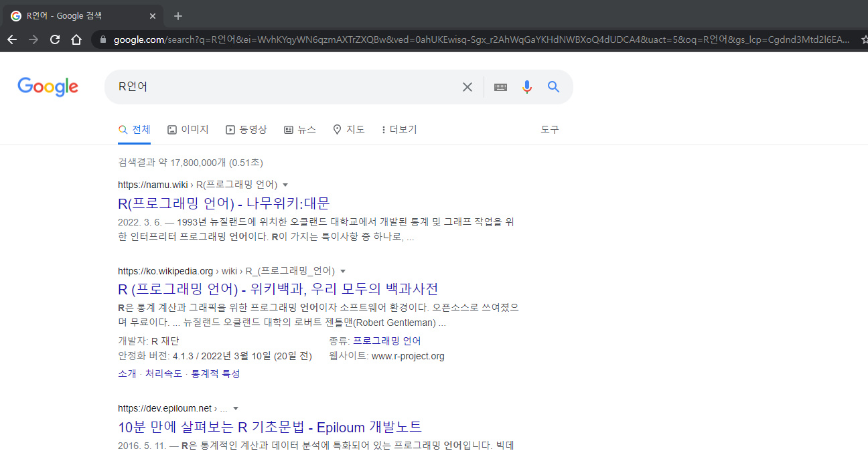
Task: Bookmark this page with star icon
Action: point(864,40)
